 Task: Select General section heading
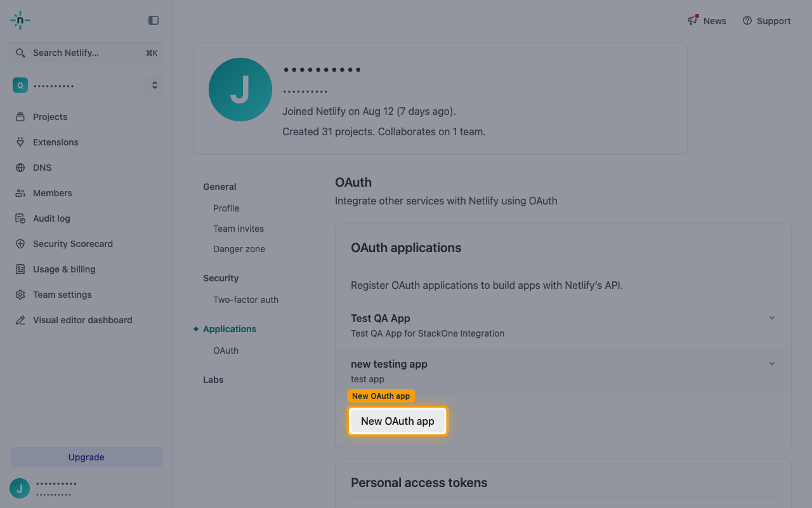(x=219, y=187)
